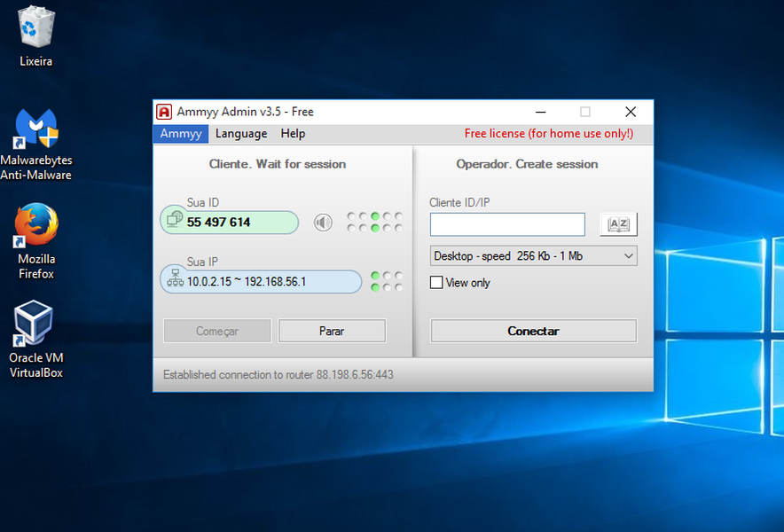This screenshot has width=784, height=532.
Task: Click the computer icon beside Sua ID
Action: [x=175, y=218]
